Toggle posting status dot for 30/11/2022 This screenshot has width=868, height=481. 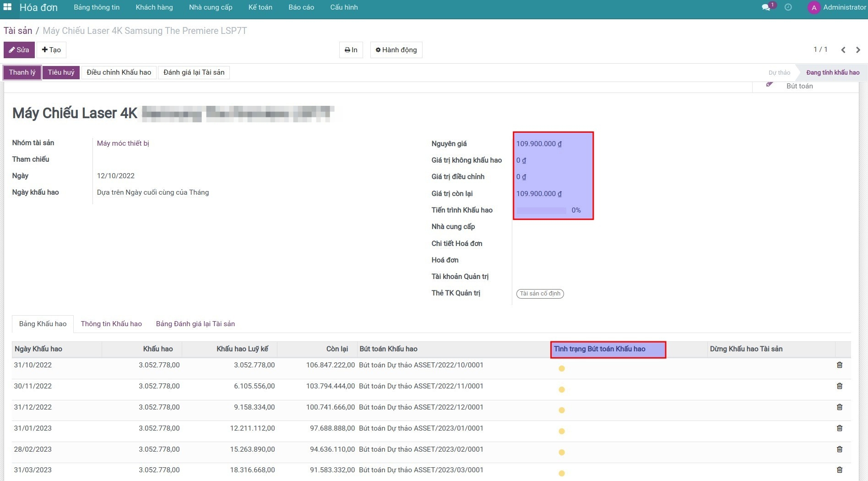click(x=562, y=390)
